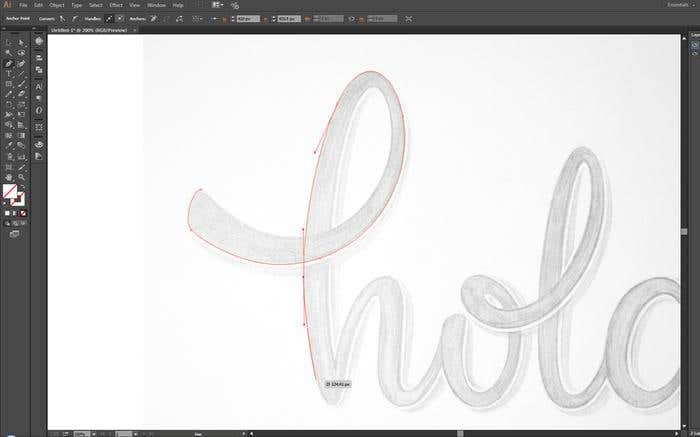Remove selected anchor points icon
Viewport: 700px width, 437px height.
[153, 19]
